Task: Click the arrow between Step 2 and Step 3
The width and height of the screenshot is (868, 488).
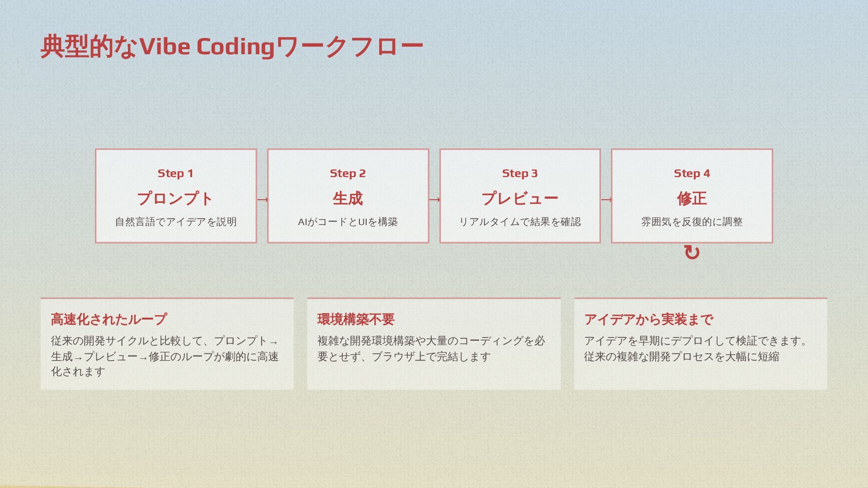Action: tap(434, 200)
